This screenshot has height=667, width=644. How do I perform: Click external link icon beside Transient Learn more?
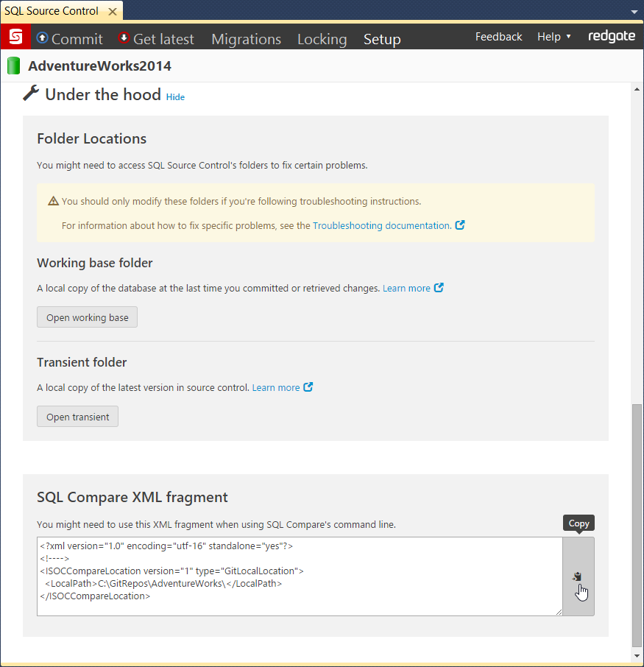(x=308, y=387)
